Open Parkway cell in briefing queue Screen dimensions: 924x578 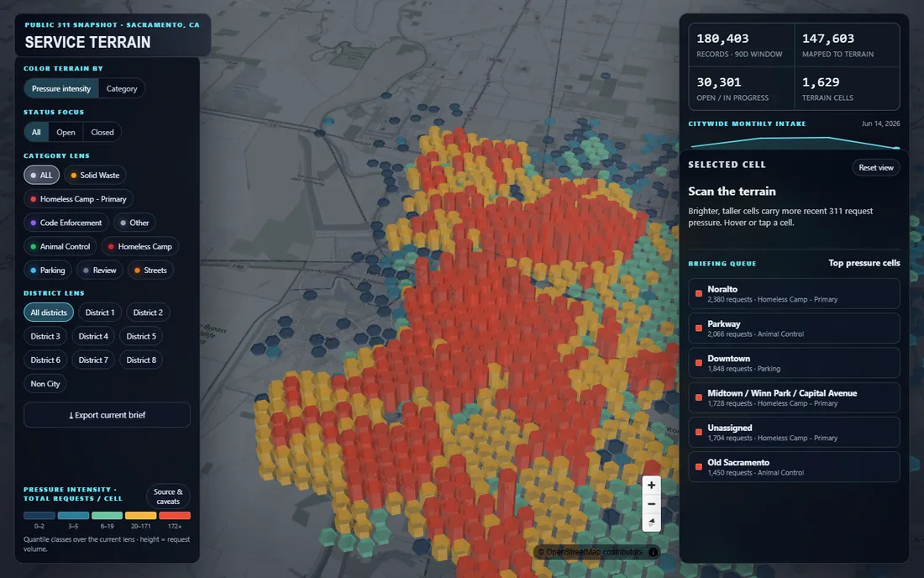click(x=794, y=328)
